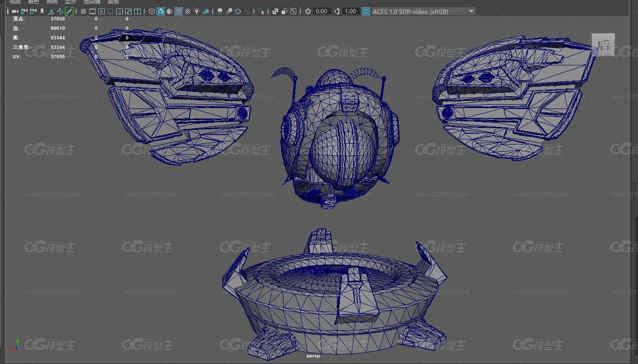Toggle the viewport Grid display

pos(83,11)
